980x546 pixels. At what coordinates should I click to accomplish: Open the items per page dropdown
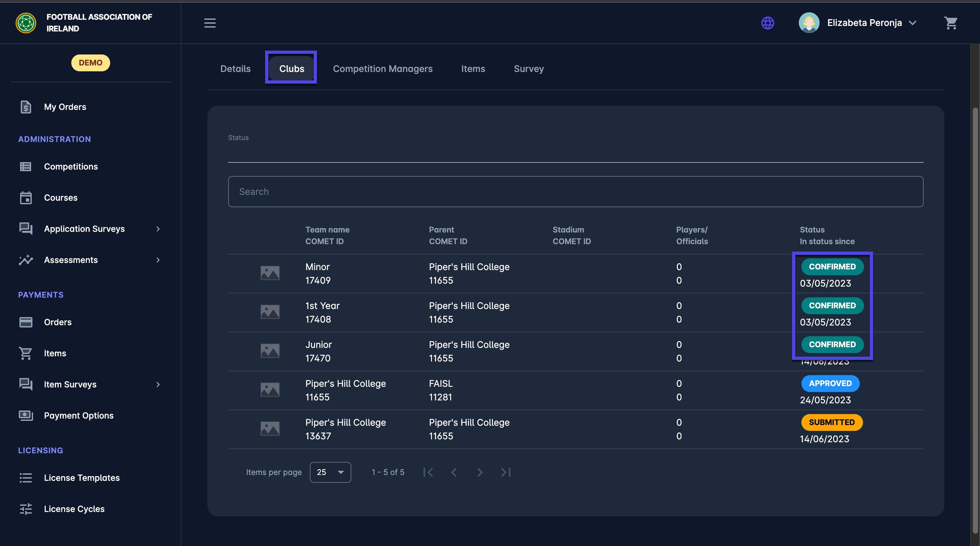(x=330, y=472)
